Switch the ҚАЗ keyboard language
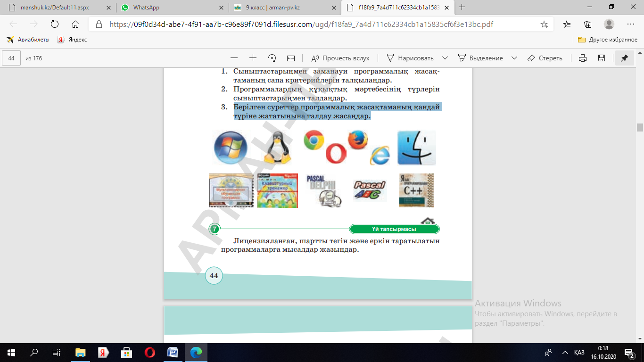The width and height of the screenshot is (644, 362). click(x=579, y=353)
